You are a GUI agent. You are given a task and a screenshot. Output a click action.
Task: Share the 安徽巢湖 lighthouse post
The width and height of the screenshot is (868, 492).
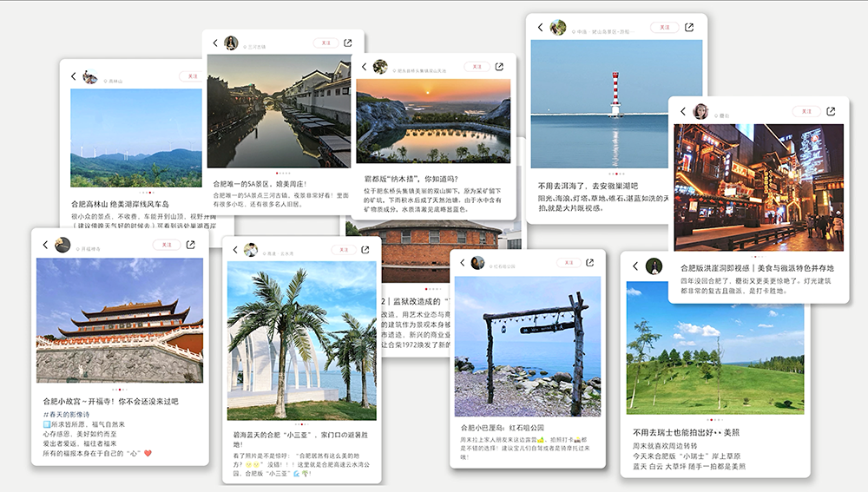[689, 27]
